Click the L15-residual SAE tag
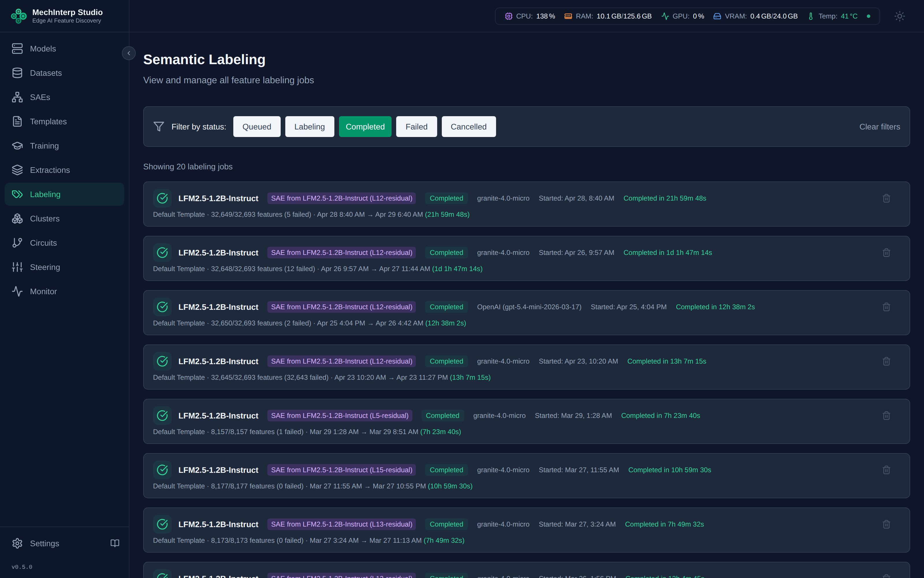The image size is (924, 578). click(x=341, y=470)
